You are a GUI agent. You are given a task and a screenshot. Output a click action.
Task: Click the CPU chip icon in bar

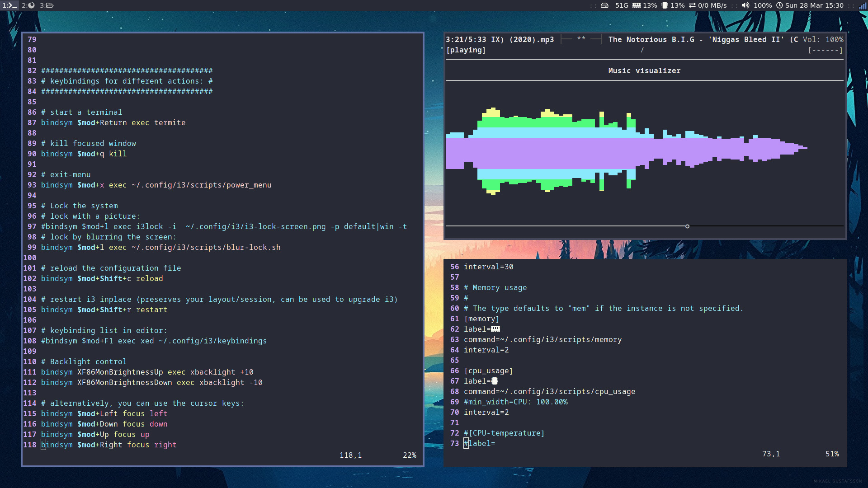(x=664, y=5)
